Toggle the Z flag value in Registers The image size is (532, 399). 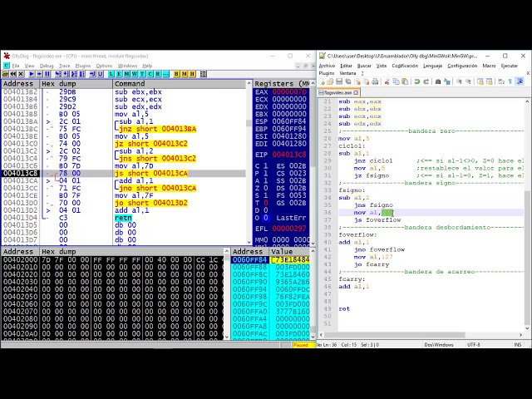click(x=266, y=188)
